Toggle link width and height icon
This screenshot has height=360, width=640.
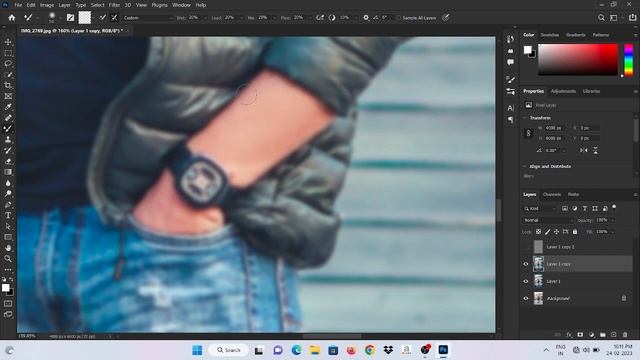tap(529, 133)
